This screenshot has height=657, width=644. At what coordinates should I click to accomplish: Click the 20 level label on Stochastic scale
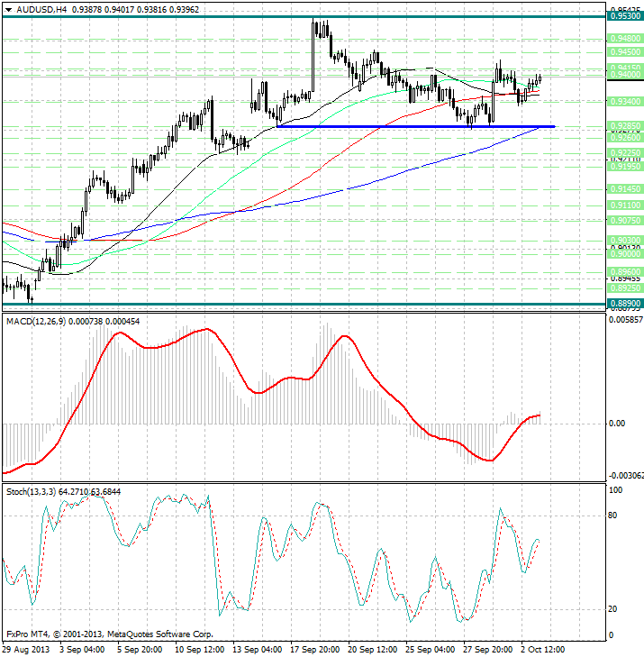(612, 609)
